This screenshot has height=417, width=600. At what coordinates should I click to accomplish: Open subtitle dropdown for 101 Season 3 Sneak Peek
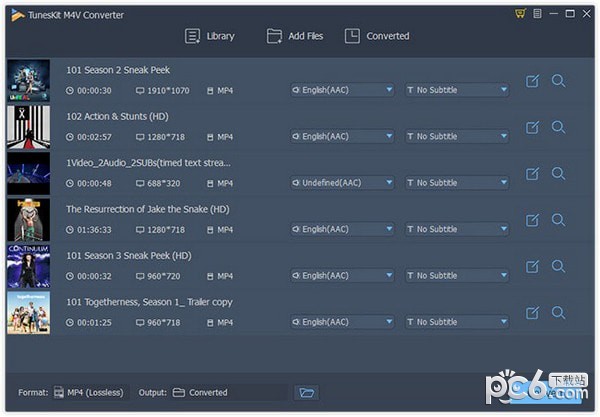click(457, 275)
